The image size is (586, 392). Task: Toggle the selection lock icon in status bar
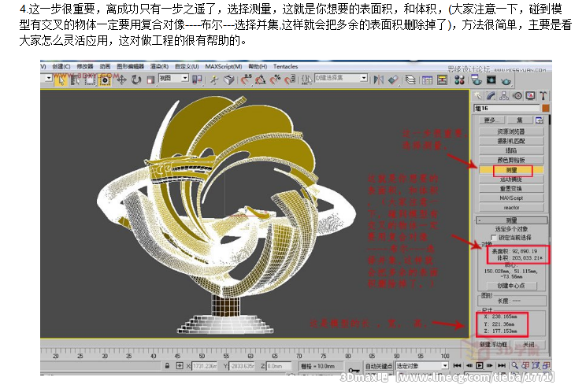pos(168,366)
